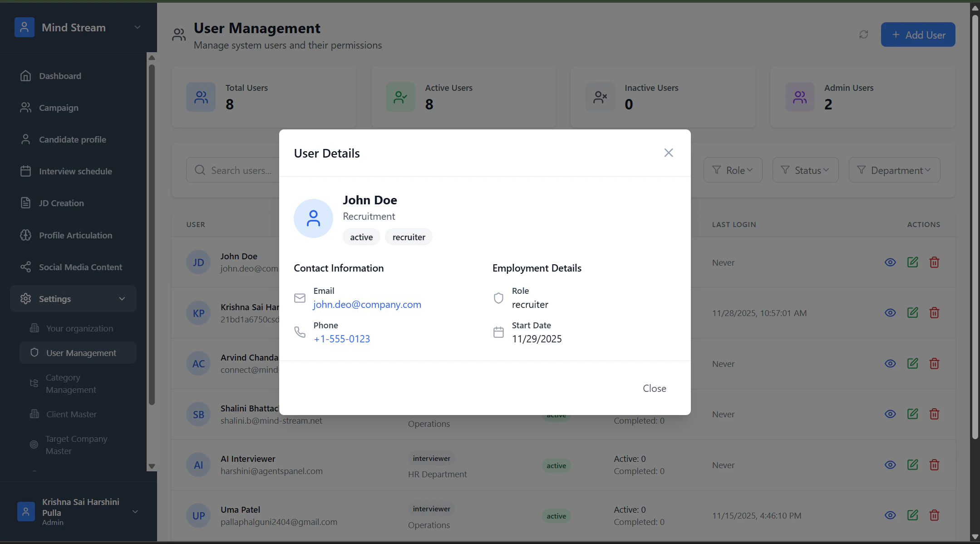Click John Doe's profile avatar in dialog
The height and width of the screenshot is (544, 980).
[313, 218]
